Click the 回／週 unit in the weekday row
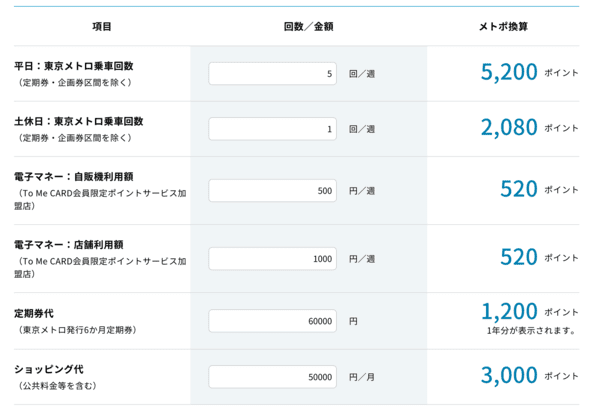The height and width of the screenshot is (406, 600). [362, 73]
